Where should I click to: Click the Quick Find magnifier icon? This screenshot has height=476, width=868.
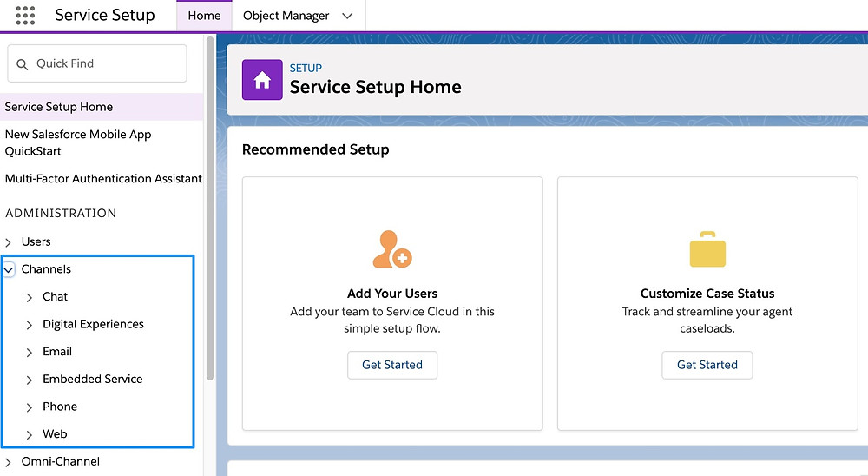tap(23, 64)
